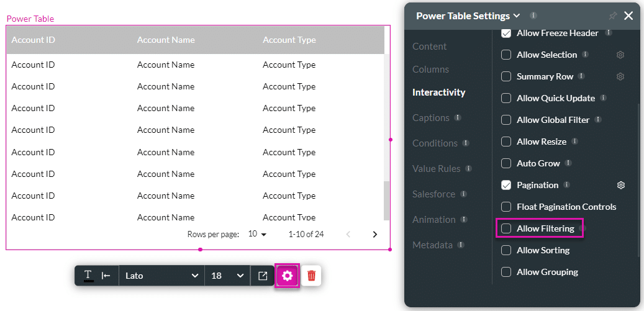Viewport: 644px width, 311px height.
Task: Switch to the Salesforce tab
Action: [433, 194]
